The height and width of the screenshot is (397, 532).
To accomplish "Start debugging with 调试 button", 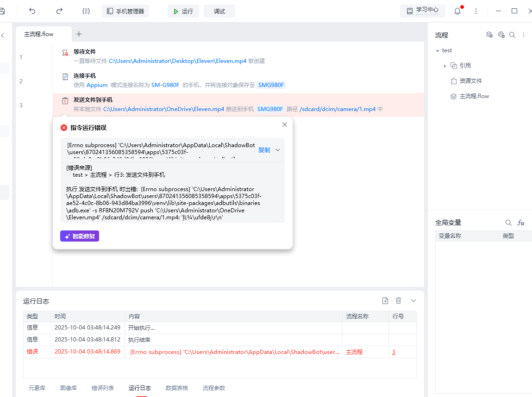I will tap(219, 11).
